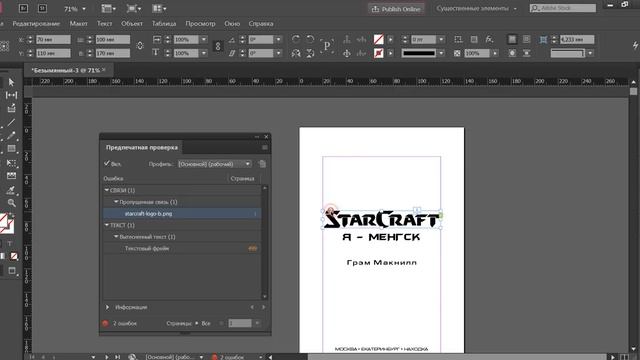Click rotate 90° counter-clockwise icon
This screenshot has width=640, height=360.
click(x=310, y=39)
